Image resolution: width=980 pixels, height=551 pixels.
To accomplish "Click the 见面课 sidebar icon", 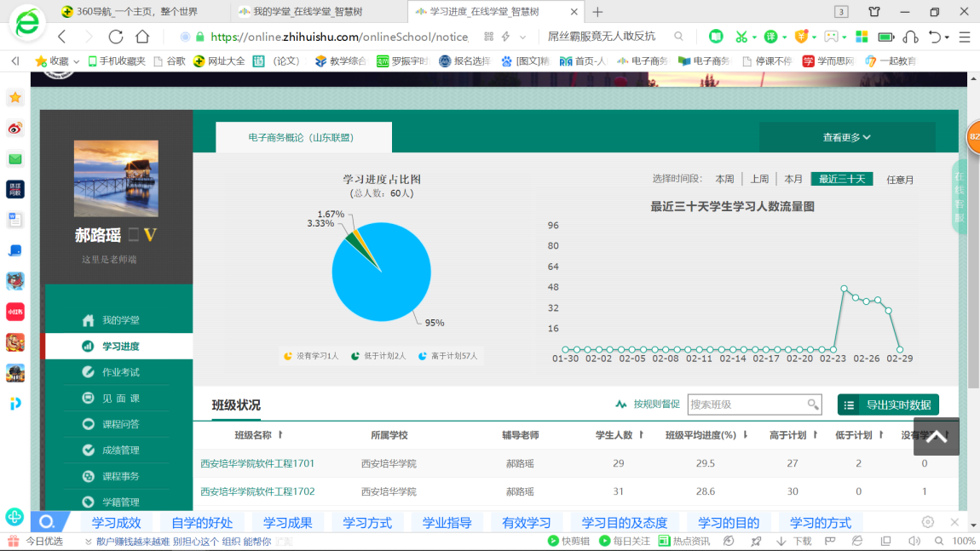I will pos(88,398).
